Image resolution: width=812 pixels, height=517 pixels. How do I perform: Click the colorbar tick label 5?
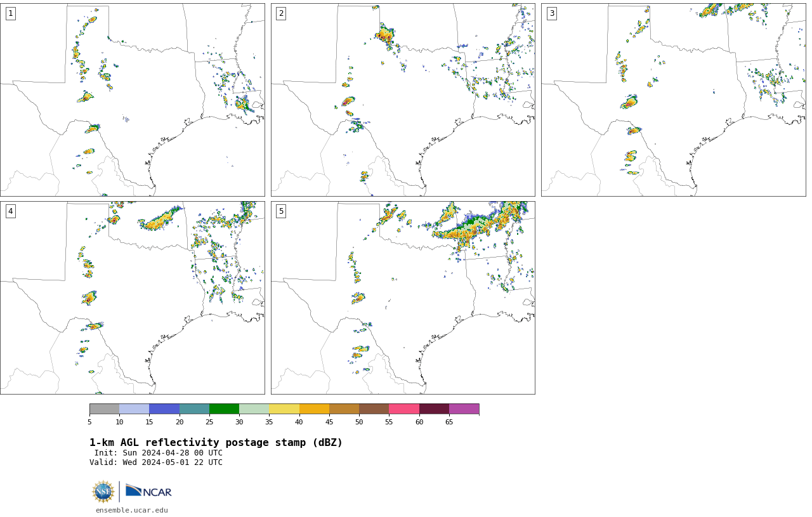[89, 422]
